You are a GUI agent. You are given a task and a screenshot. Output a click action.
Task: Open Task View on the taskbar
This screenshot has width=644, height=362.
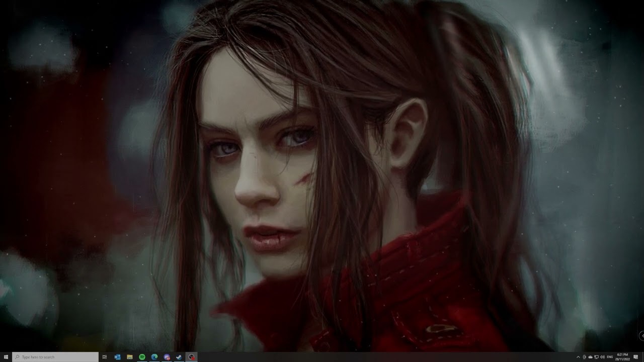tap(105, 357)
